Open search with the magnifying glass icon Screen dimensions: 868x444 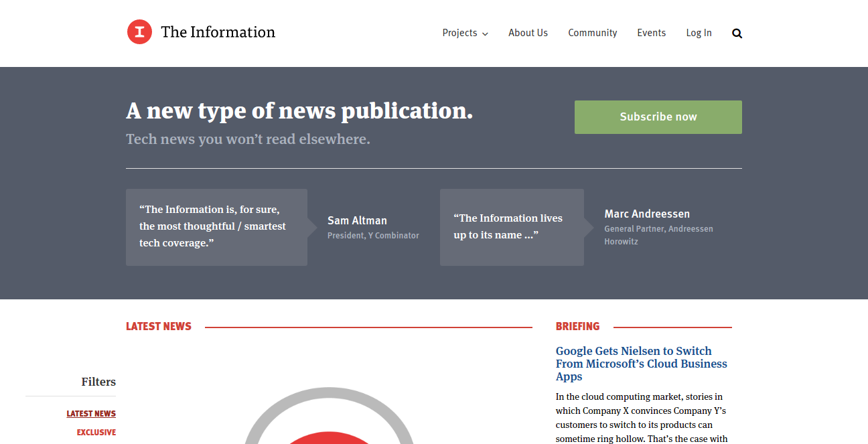pyautogui.click(x=737, y=33)
